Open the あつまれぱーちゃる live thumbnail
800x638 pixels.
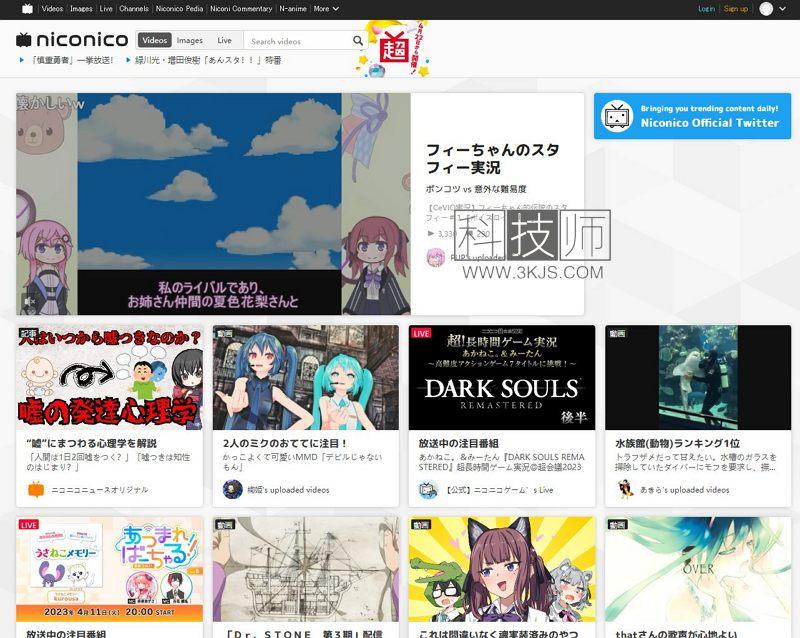click(x=109, y=569)
